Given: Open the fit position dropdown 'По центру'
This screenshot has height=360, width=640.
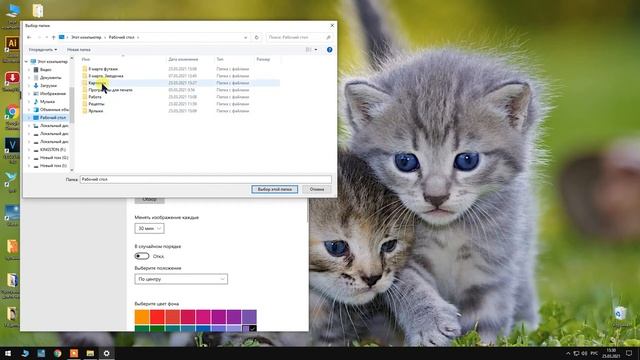Looking at the screenshot, I should click(181, 279).
